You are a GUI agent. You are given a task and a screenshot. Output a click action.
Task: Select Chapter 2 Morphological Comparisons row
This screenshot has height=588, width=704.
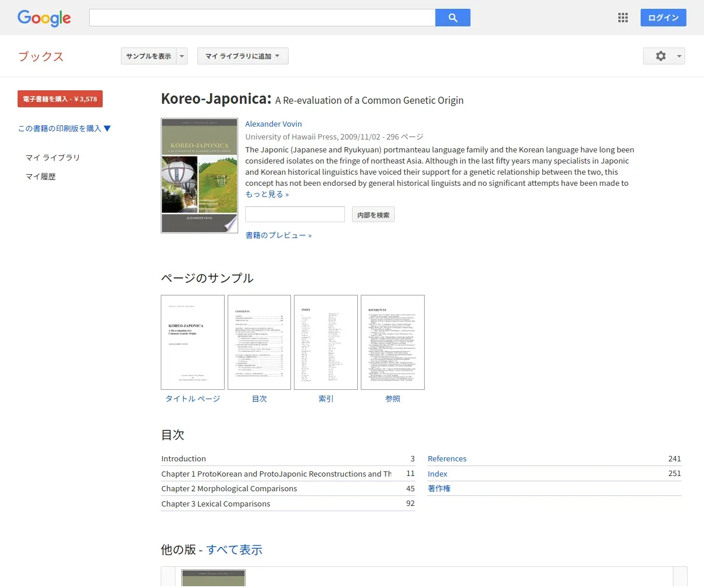tap(288, 489)
